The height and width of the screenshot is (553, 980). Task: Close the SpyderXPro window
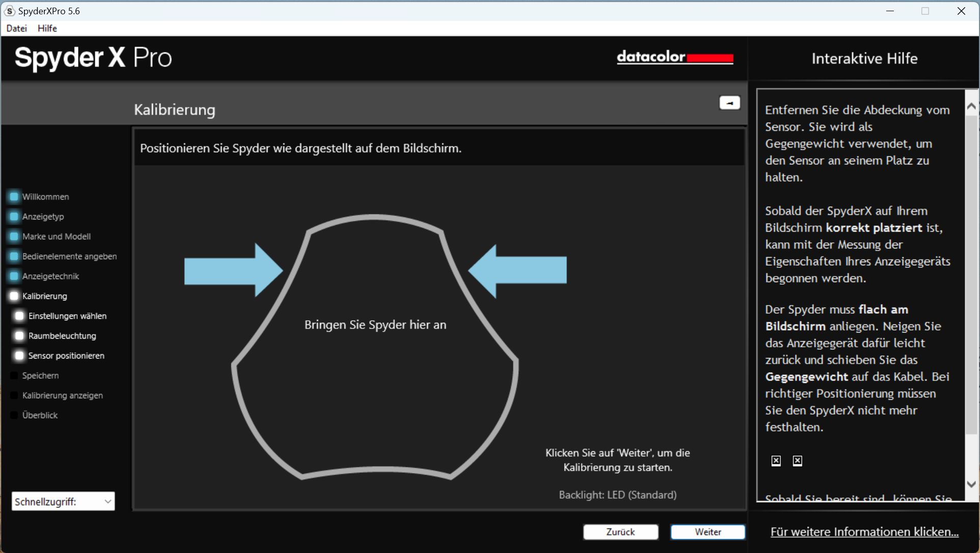click(x=961, y=11)
